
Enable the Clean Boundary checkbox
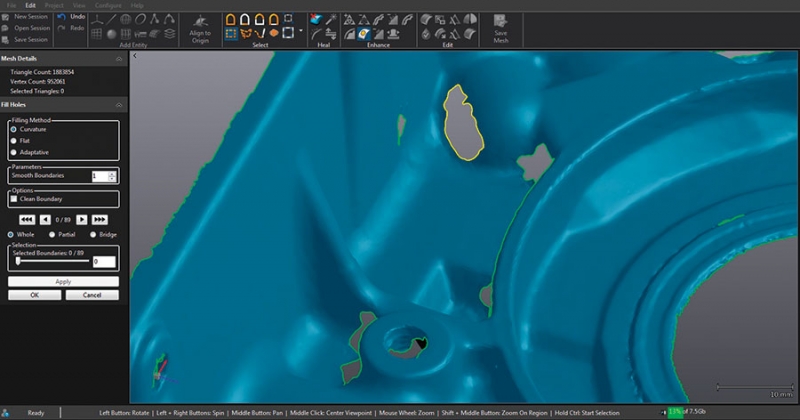click(14, 199)
